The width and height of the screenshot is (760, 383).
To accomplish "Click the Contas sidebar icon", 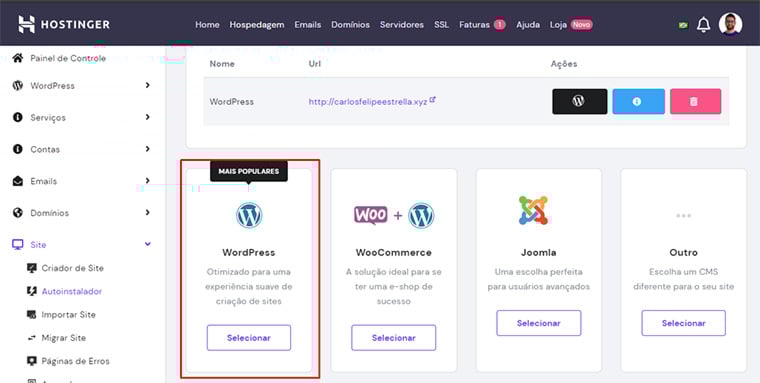I will pos(18,149).
